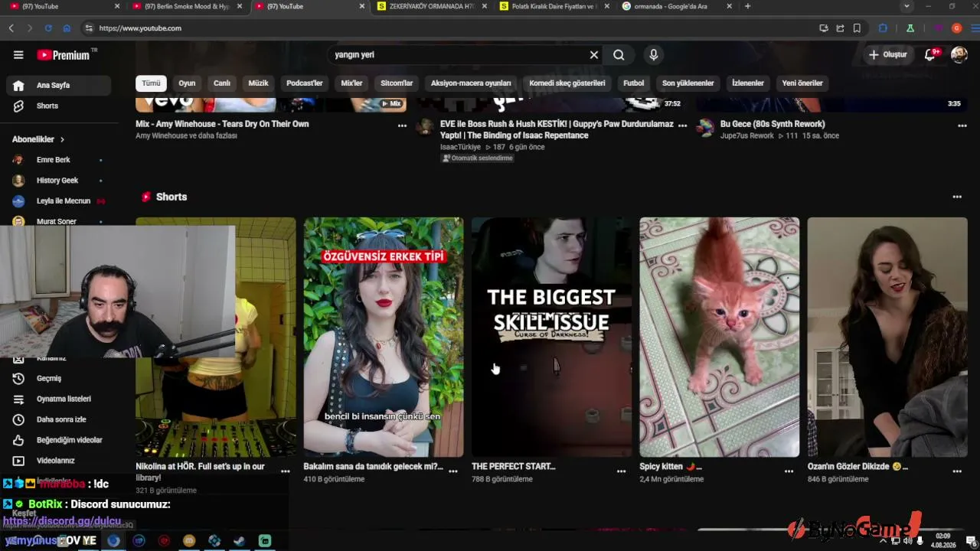Click the Oynatma listeleri playlist icon
This screenshot has height=551, width=980.
click(18, 399)
